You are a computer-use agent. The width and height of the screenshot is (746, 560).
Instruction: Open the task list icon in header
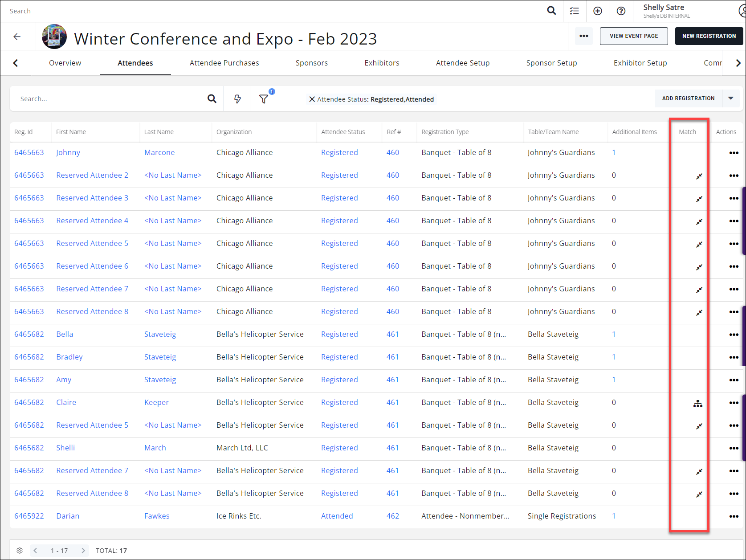click(x=575, y=11)
